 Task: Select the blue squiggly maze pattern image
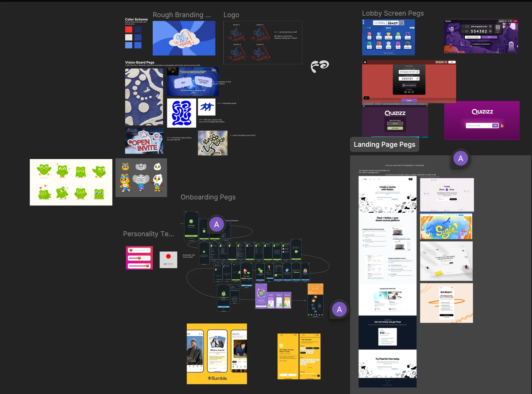[x=181, y=113]
